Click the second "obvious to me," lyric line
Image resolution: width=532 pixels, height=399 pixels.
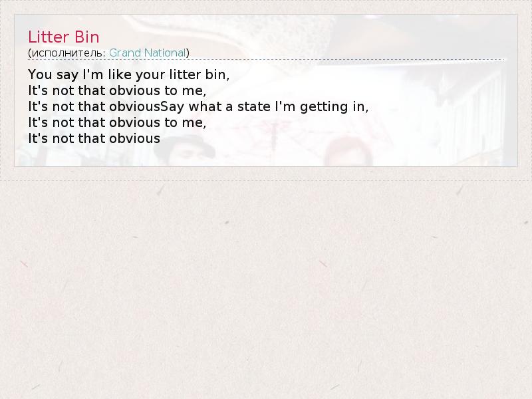click(117, 122)
